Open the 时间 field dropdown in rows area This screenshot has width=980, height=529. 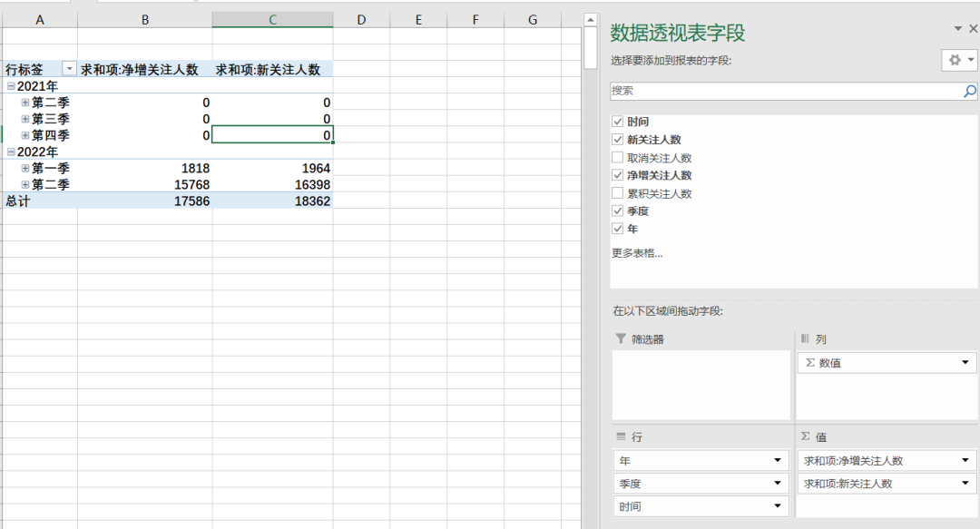[778, 506]
